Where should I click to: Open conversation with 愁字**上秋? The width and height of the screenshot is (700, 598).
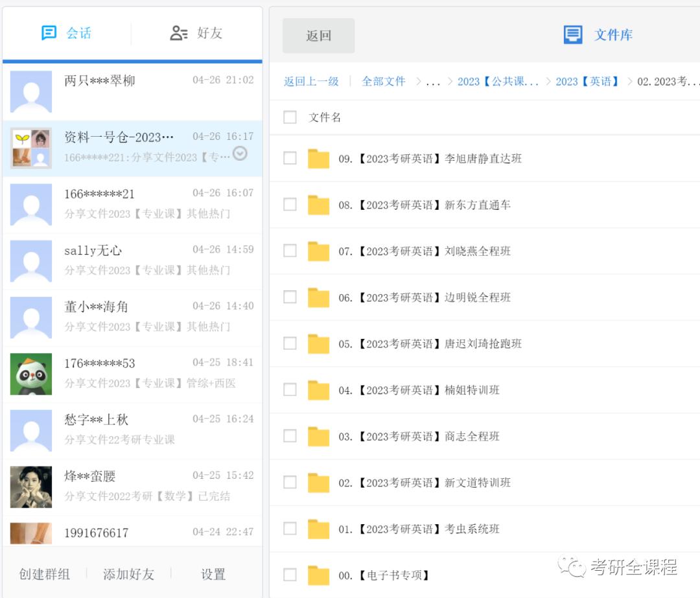pyautogui.click(x=132, y=430)
